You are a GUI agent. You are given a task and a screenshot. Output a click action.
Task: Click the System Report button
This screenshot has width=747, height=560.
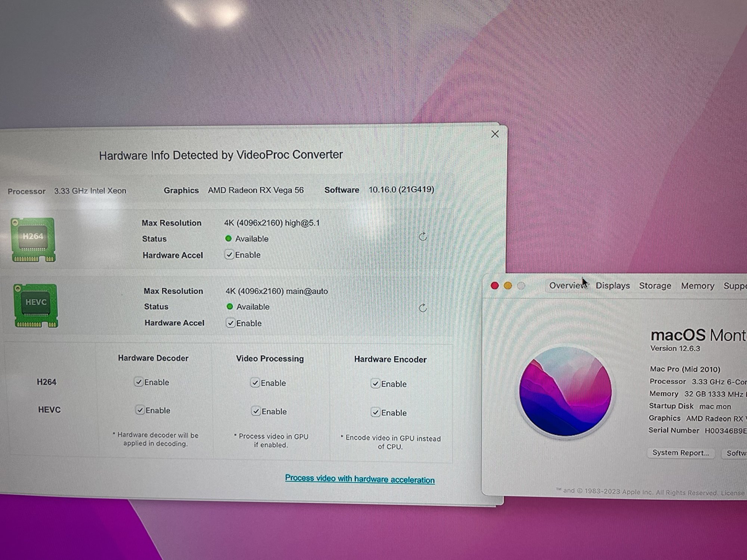pos(681,453)
